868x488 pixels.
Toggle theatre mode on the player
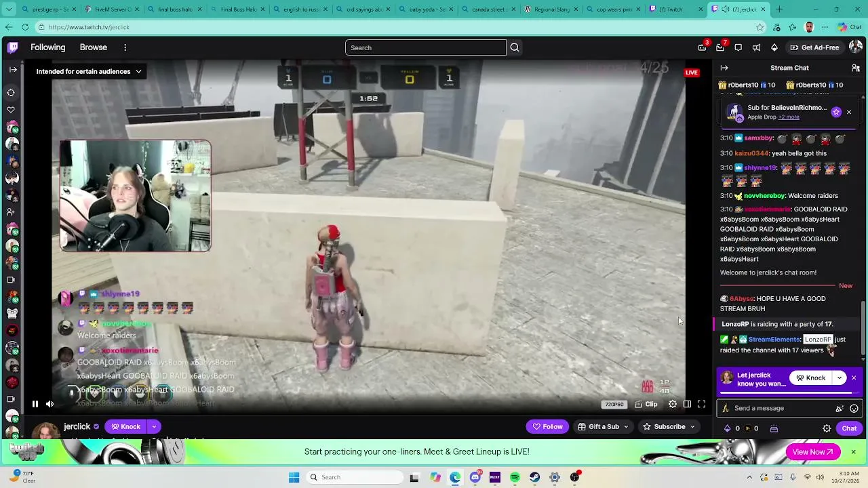tap(687, 404)
